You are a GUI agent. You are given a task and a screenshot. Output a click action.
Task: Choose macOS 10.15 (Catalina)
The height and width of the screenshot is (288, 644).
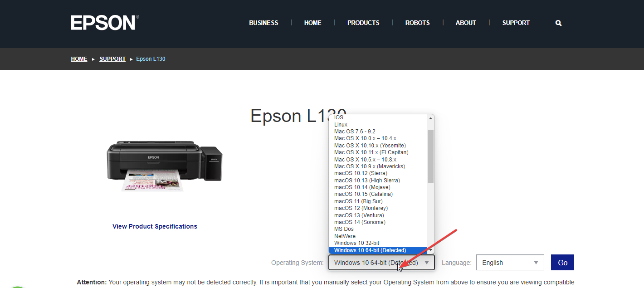378,194
